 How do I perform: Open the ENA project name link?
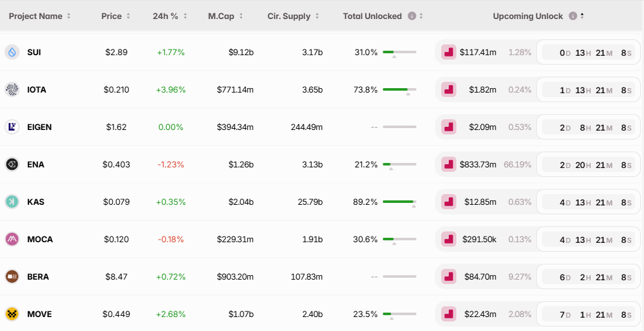point(35,165)
